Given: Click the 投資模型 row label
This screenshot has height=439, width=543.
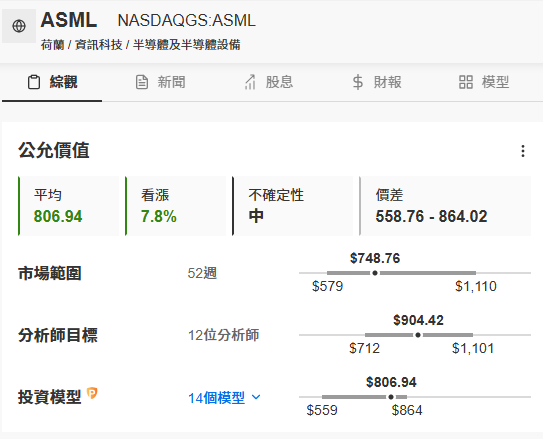Looking at the screenshot, I should tap(50, 397).
